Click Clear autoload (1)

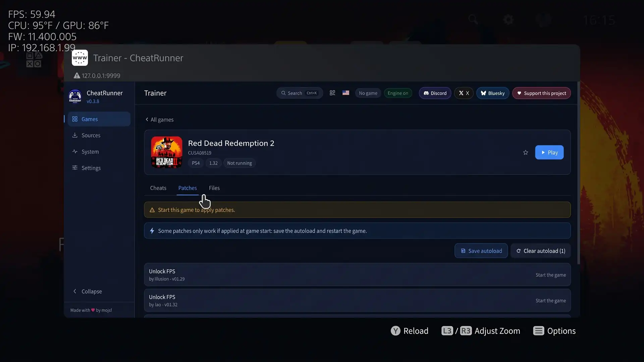[x=541, y=251]
